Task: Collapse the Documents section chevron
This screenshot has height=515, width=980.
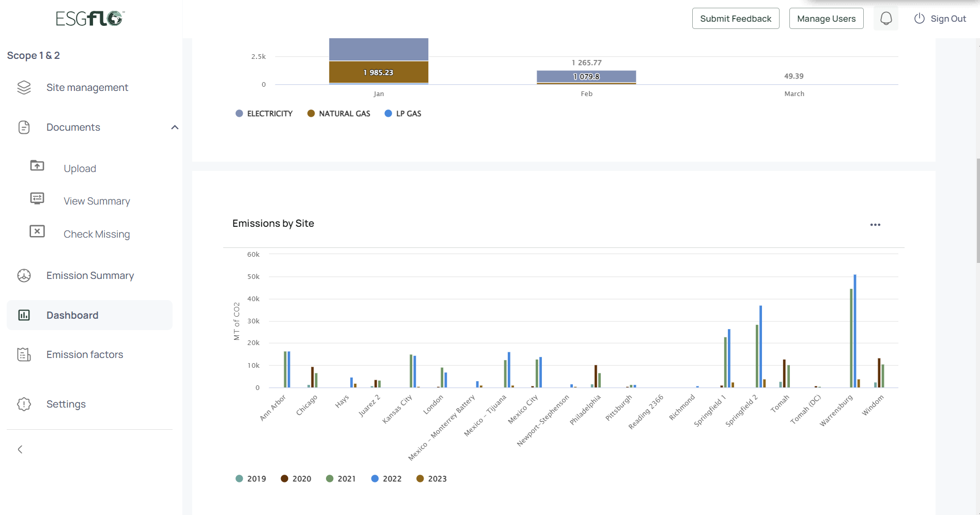Action: coord(174,127)
